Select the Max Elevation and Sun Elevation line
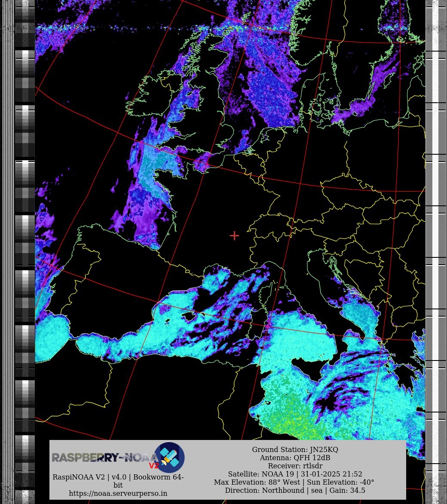Image resolution: width=447 pixels, height=504 pixels. [x=294, y=482]
